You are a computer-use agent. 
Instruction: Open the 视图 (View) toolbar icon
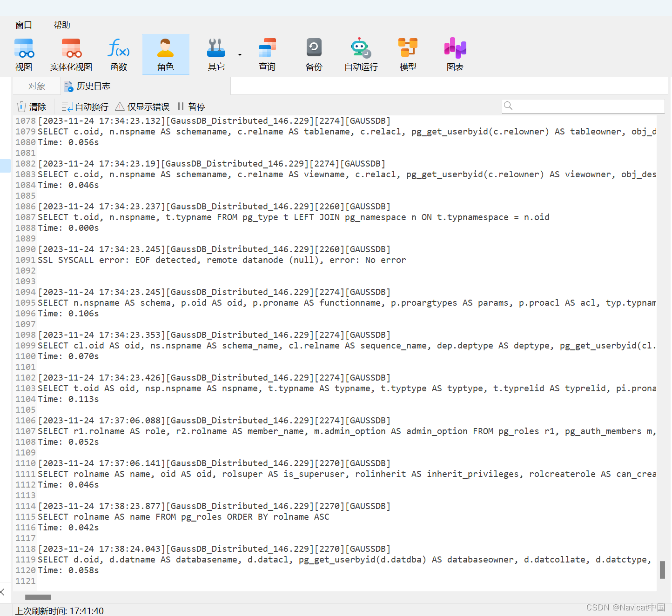[x=24, y=54]
